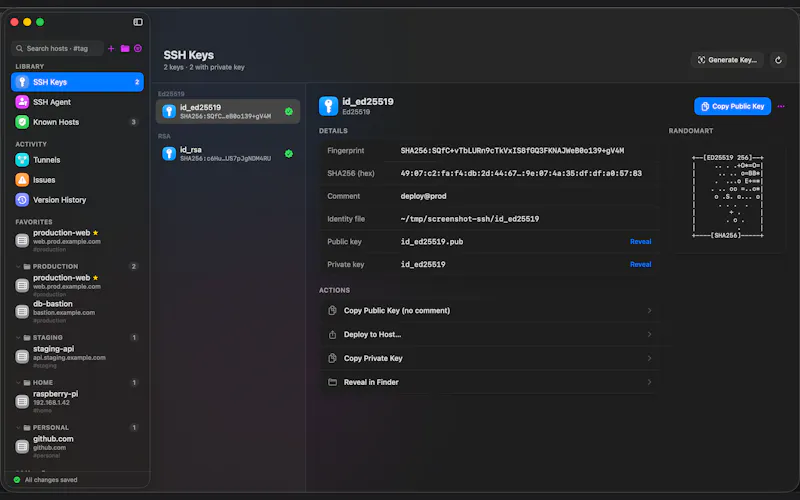Image resolution: width=800 pixels, height=500 pixels.
Task: Toggle favorite star on Favorites production-web
Action: (95, 233)
